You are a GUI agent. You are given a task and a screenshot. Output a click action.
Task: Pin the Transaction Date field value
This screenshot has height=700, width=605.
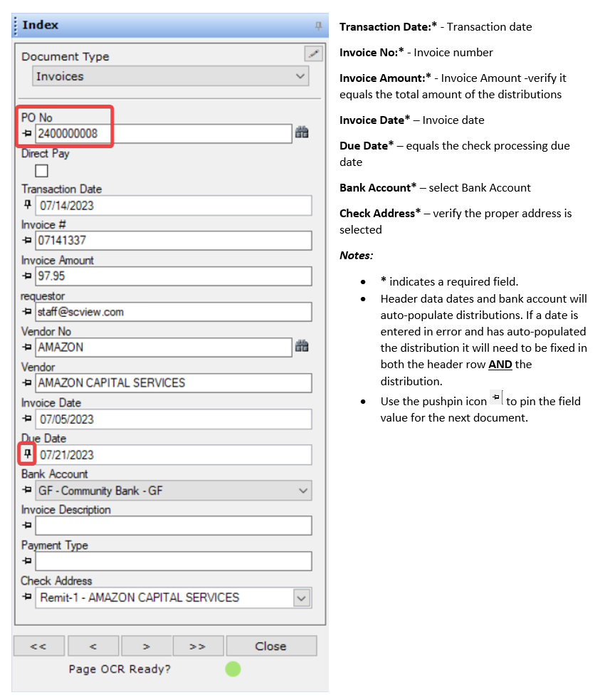click(28, 205)
